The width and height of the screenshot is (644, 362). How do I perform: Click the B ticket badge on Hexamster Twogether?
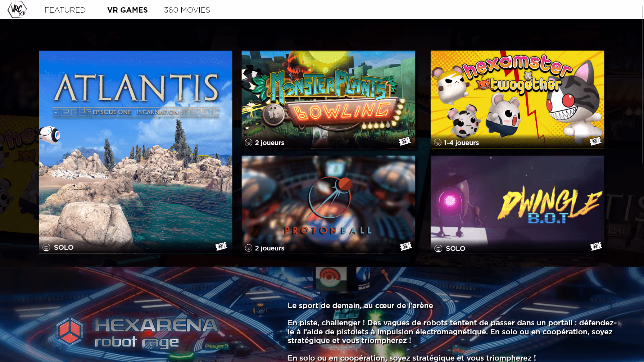[x=595, y=141]
